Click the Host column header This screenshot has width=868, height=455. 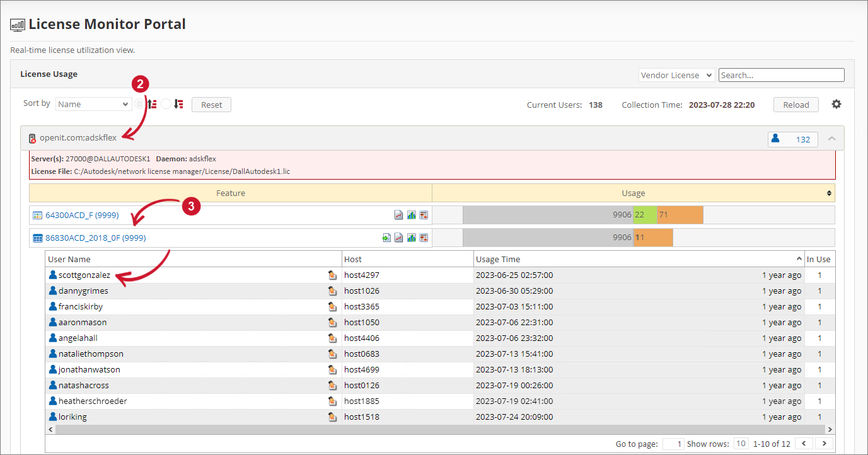pos(407,259)
